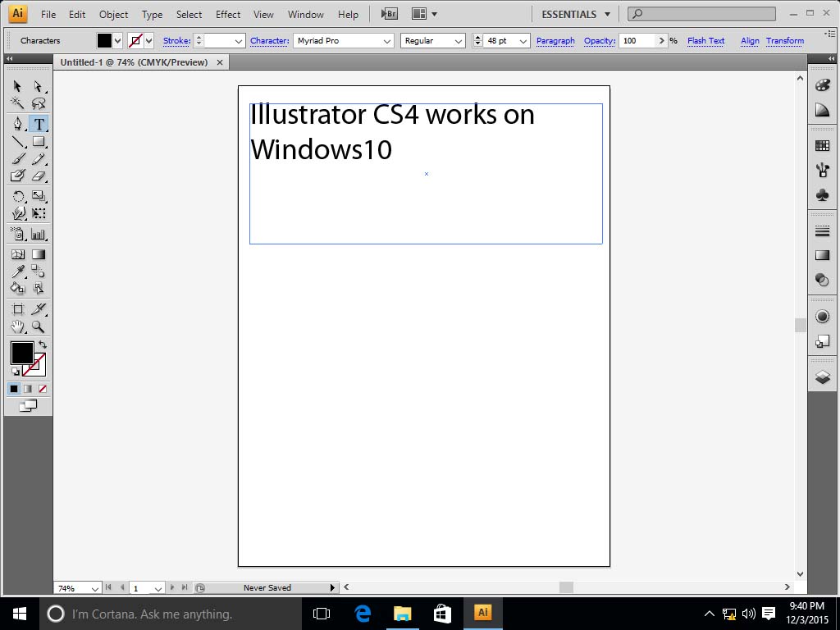Viewport: 840px width, 630px height.
Task: Select the Symbol Sprayer tool
Action: (18, 234)
